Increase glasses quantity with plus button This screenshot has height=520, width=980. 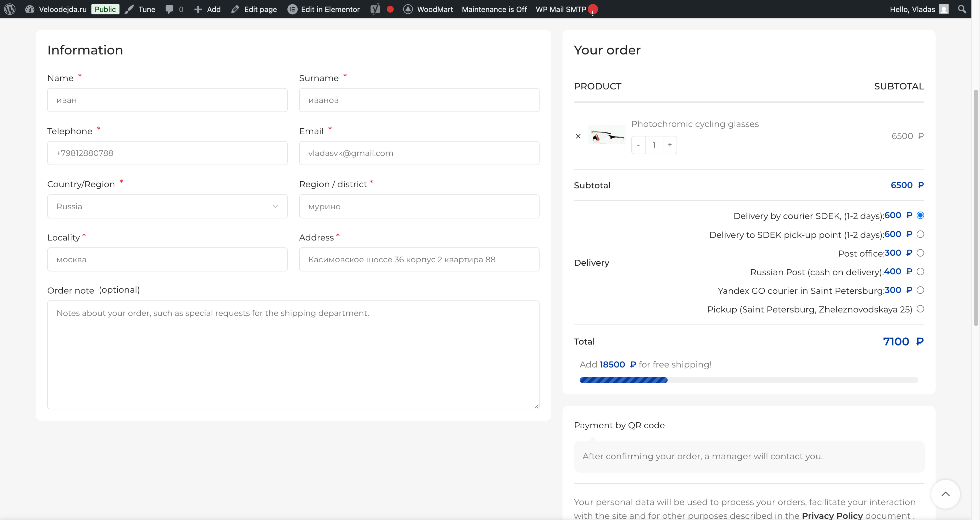coord(670,145)
